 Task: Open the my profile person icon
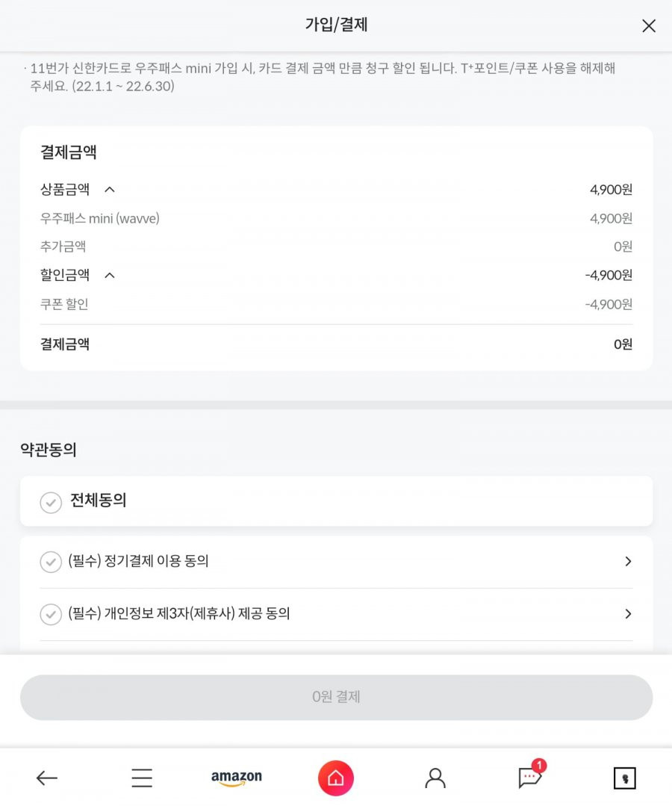click(x=435, y=778)
